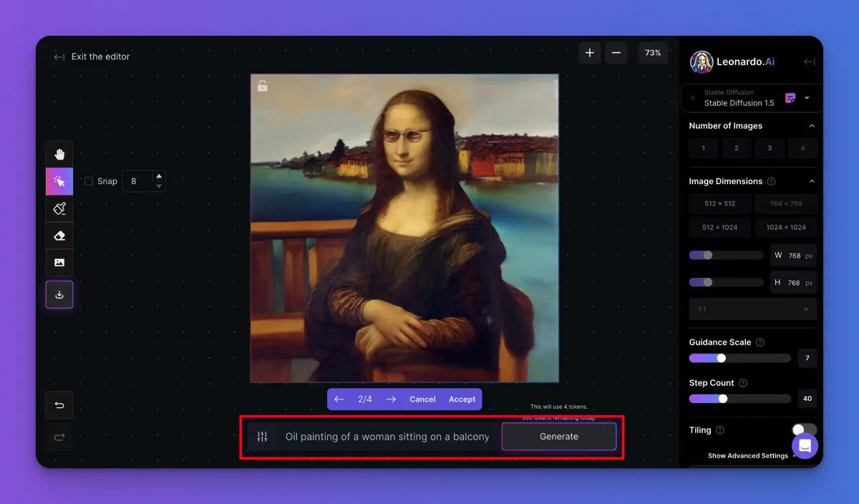Viewport: 859px width, 504px height.
Task: Open prompt settings sliders icon
Action: tap(262, 437)
